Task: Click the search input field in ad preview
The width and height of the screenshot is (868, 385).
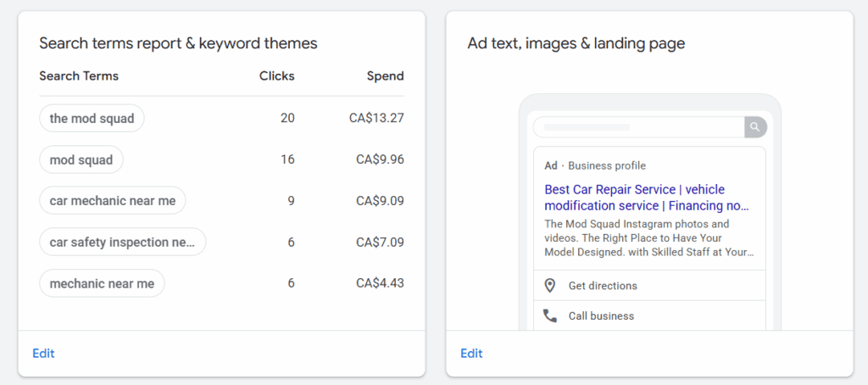Action: point(639,127)
